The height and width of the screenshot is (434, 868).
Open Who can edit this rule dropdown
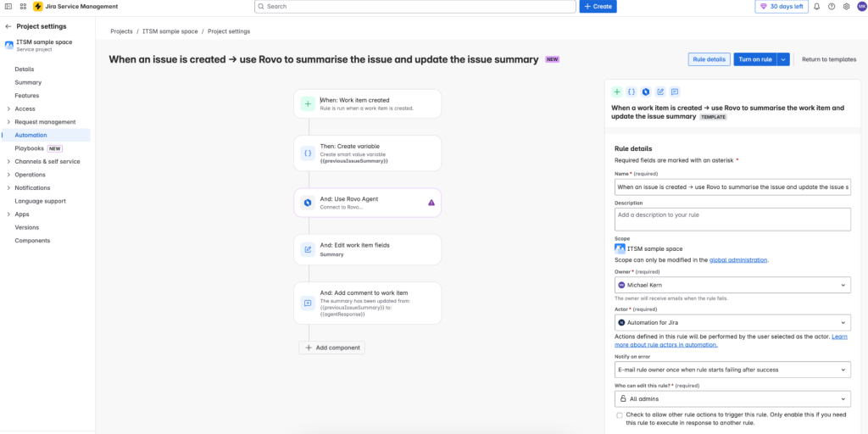point(732,398)
